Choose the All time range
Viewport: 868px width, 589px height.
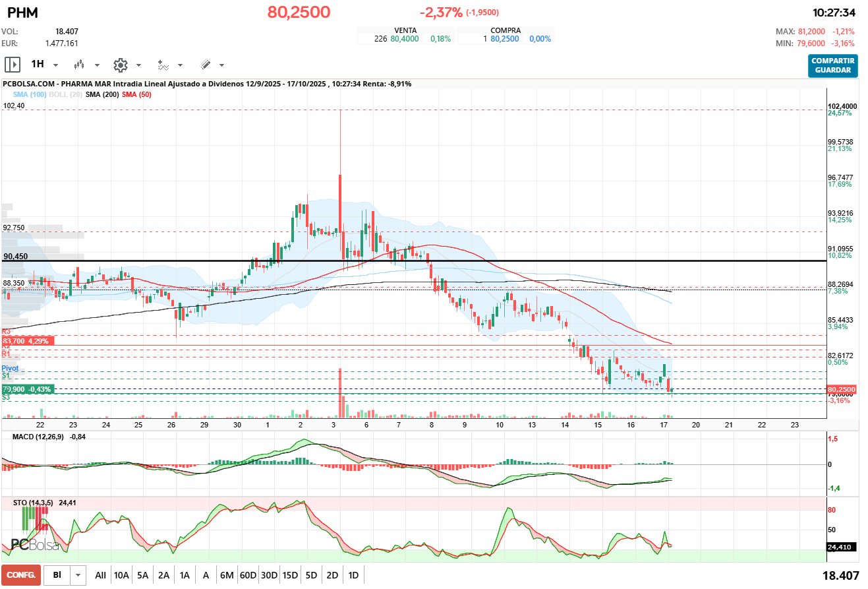tap(100, 575)
